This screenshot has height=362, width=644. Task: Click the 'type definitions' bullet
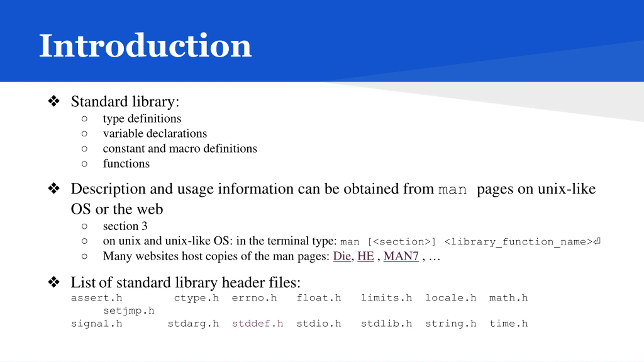pos(142,118)
